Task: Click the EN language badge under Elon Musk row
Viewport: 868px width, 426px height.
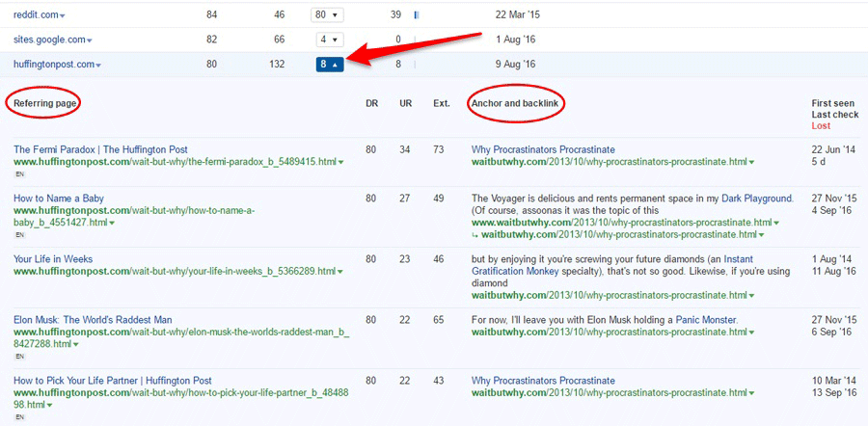Action: pos(19,357)
